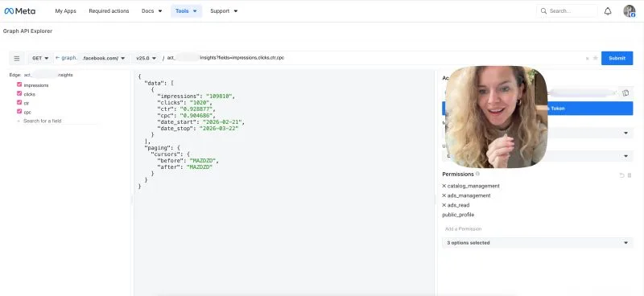Open the Permissions info tooltip icon
This screenshot has width=644, height=296.
tap(477, 174)
